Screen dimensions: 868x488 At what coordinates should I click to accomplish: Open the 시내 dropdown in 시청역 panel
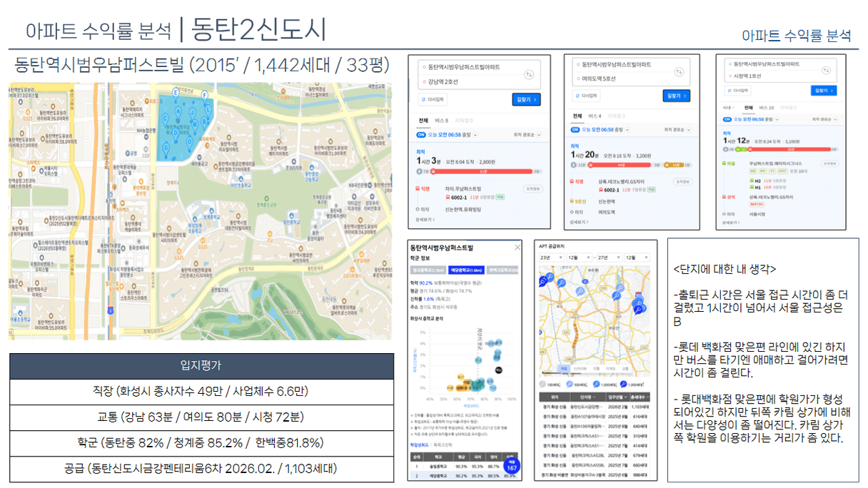(x=728, y=108)
